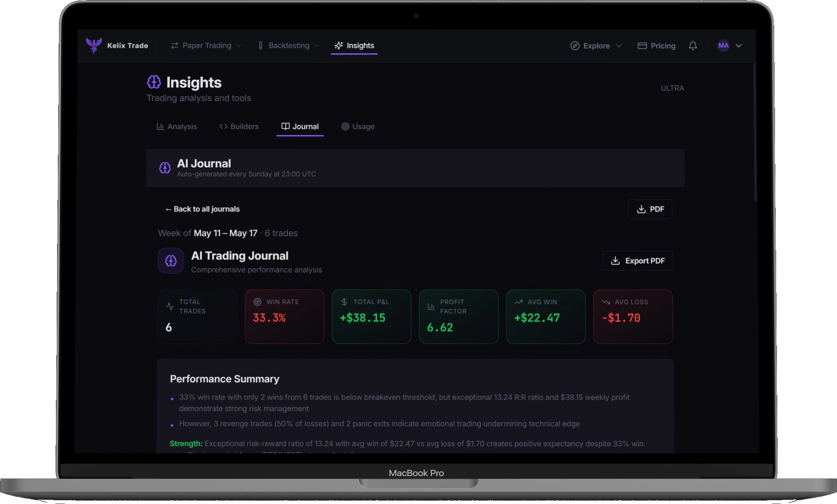Viewport: 837px width, 504px height.
Task: Click the Avg Win +$22.47 value
Action: point(537,318)
